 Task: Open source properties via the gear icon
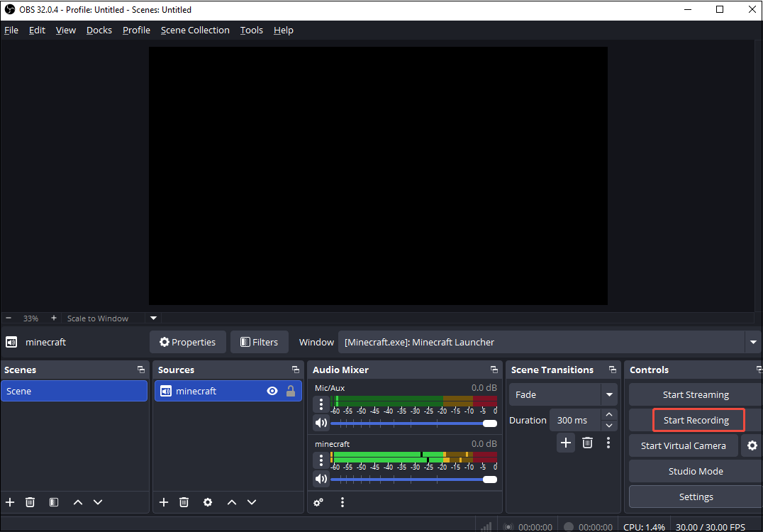click(x=208, y=502)
